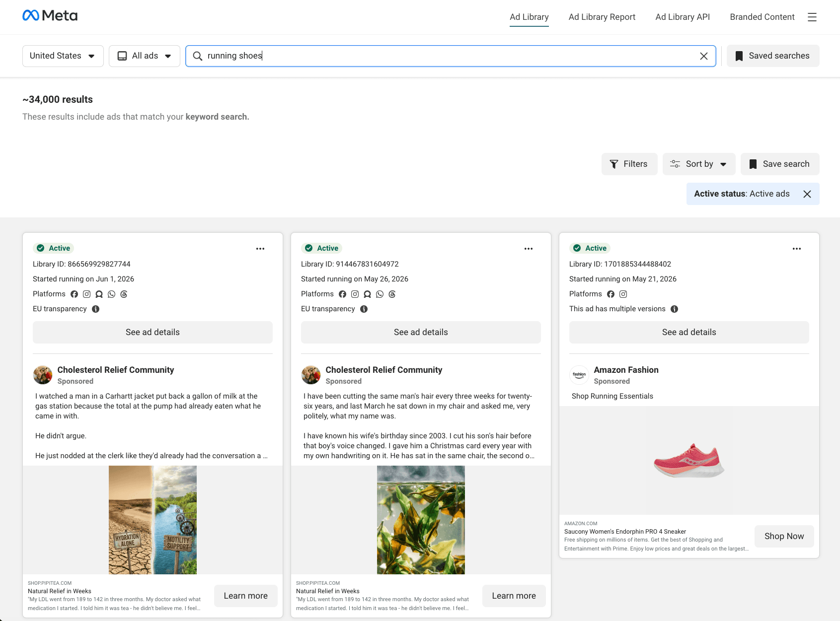Click "Library ID: 1701885344488402" text
840x621 pixels.
pos(620,264)
